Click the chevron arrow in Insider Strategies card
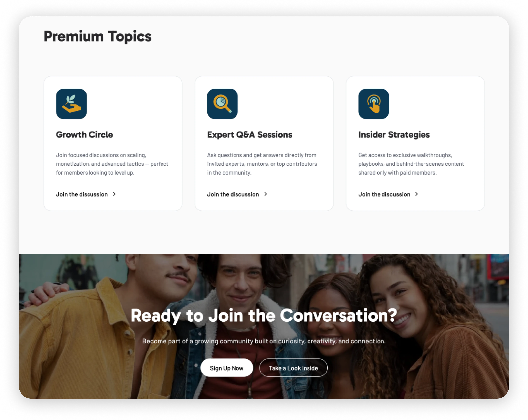The width and height of the screenshot is (528, 420). click(x=417, y=194)
